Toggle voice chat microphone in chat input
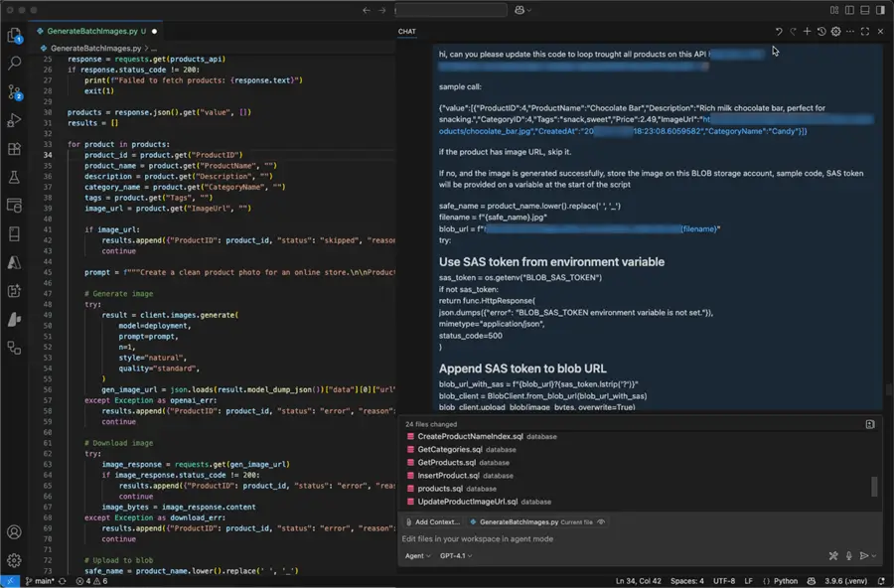This screenshot has width=894, height=588. [x=848, y=556]
